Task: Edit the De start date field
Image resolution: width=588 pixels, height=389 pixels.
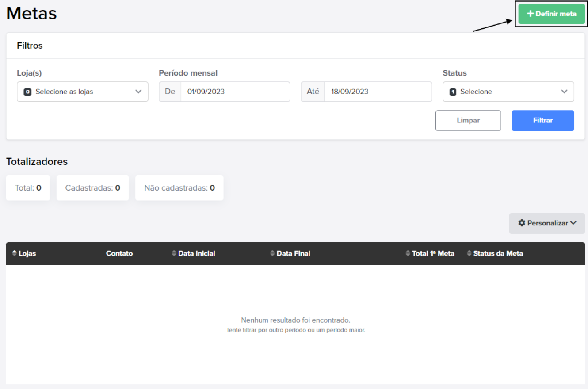Action: coord(235,92)
